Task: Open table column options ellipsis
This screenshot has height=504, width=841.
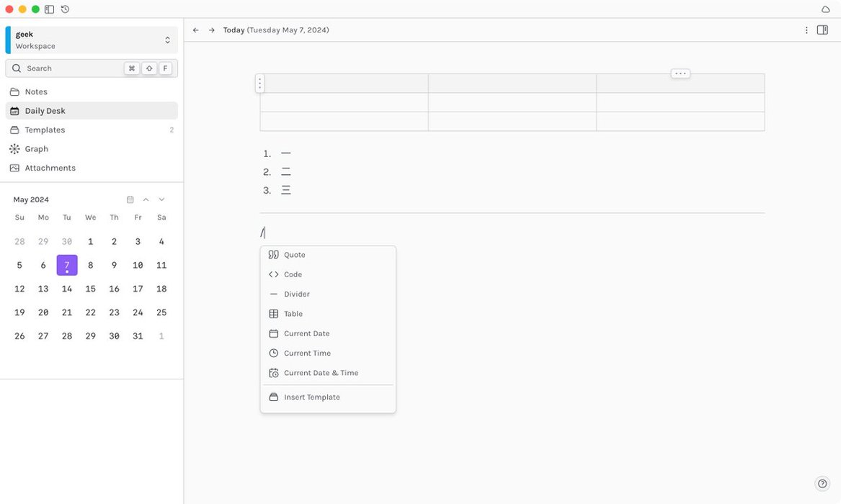Action: pyautogui.click(x=680, y=73)
